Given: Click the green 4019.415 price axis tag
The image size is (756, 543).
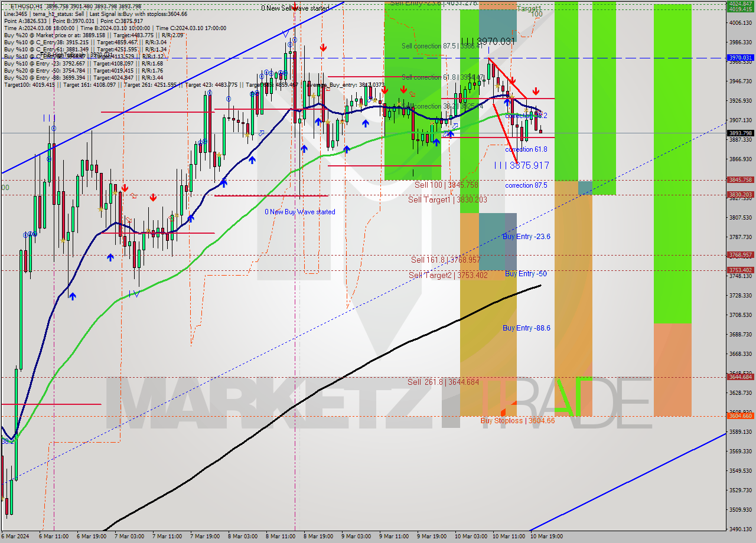Looking at the screenshot, I should point(741,9).
